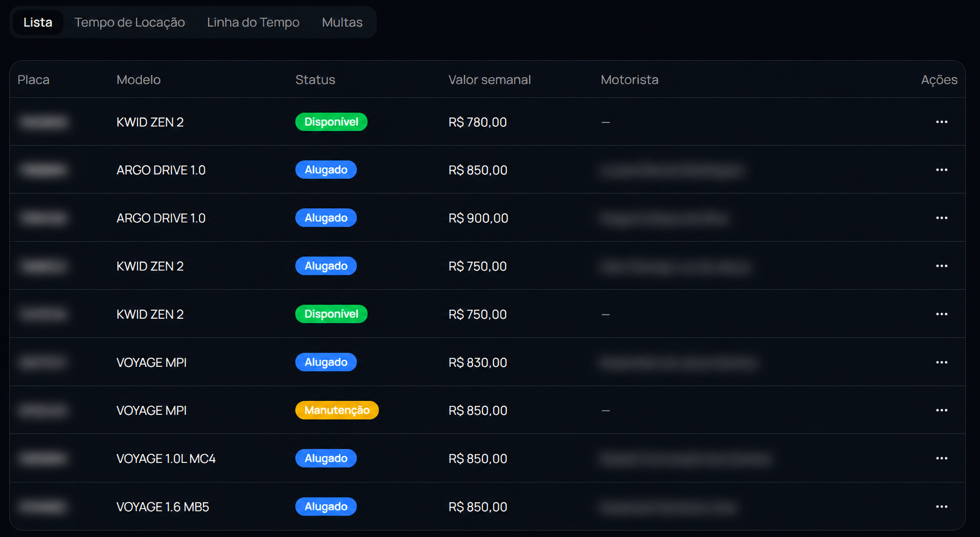Click the R$ 900,00 weekly value
This screenshot has height=537, width=980.
tap(478, 218)
